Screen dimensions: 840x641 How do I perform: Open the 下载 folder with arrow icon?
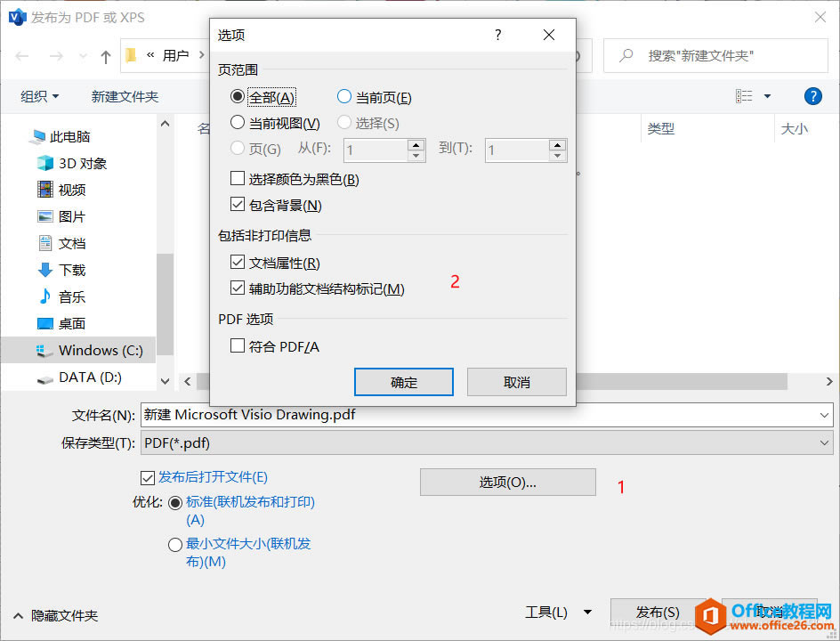coord(45,270)
